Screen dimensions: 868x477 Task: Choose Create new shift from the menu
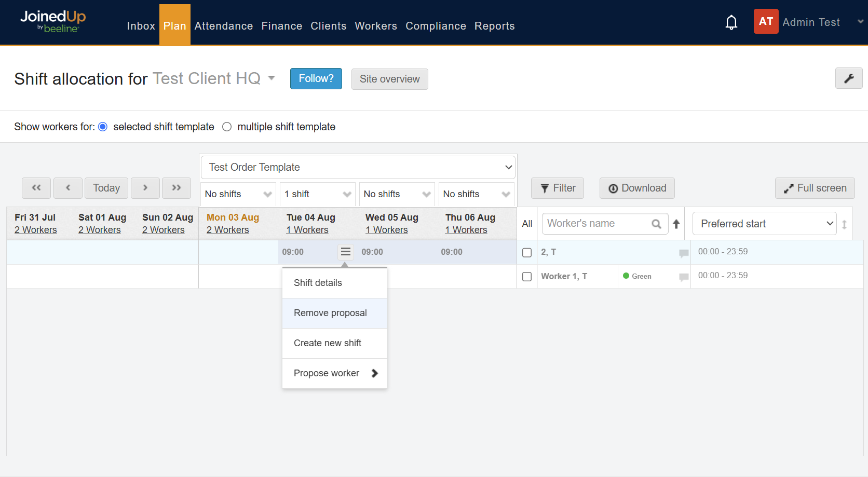(335, 343)
